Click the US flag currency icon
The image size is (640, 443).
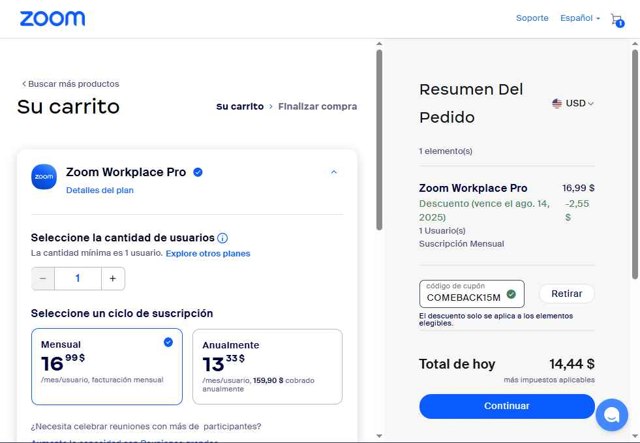[557, 103]
